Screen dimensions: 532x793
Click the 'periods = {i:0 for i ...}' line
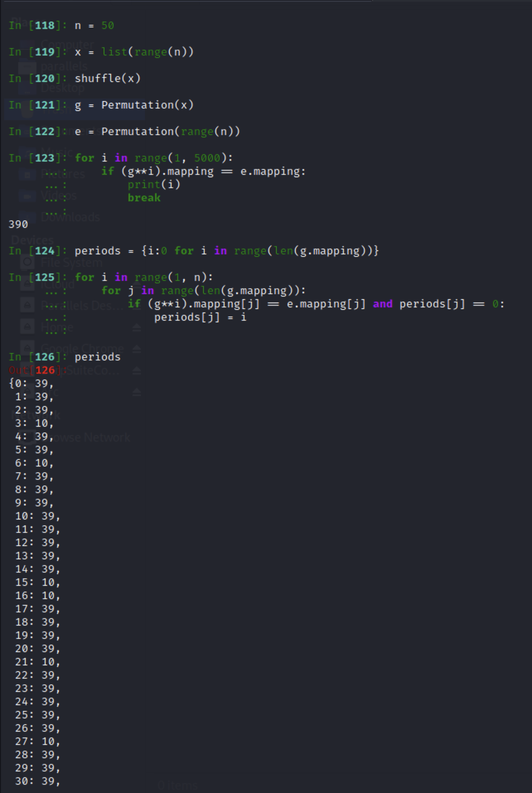227,251
